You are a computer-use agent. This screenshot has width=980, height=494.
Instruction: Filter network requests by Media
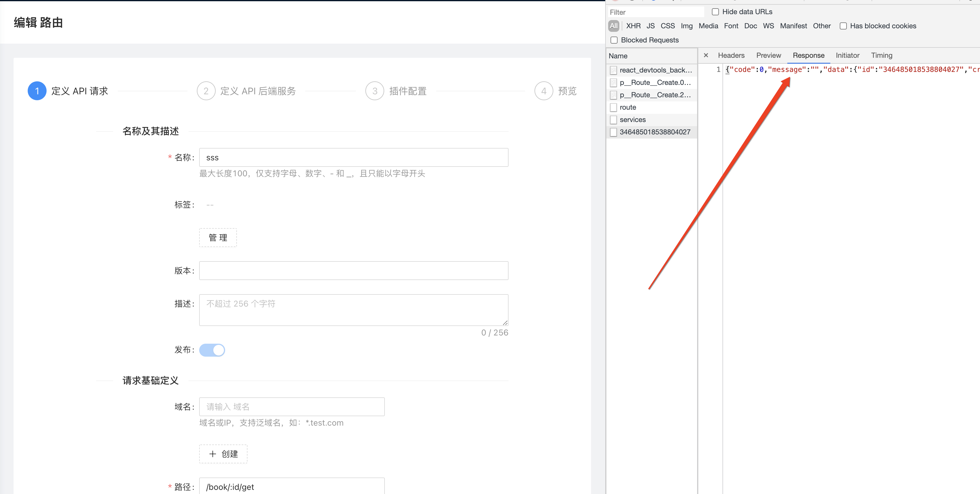pyautogui.click(x=708, y=26)
